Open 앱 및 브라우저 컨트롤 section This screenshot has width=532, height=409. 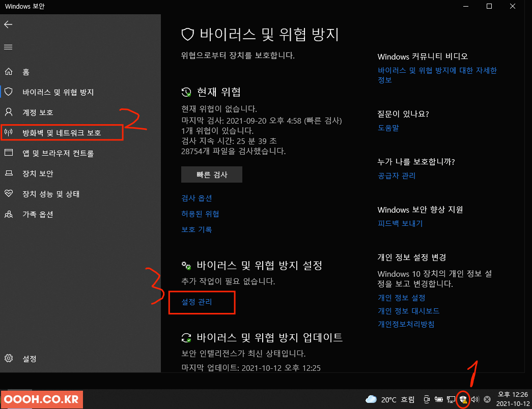click(58, 153)
